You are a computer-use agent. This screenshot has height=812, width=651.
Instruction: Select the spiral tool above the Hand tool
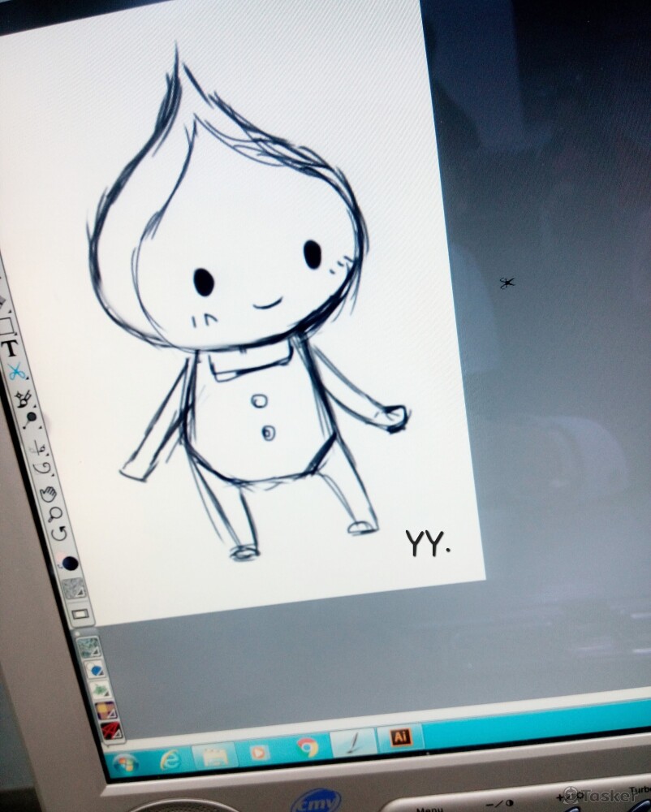[42, 469]
